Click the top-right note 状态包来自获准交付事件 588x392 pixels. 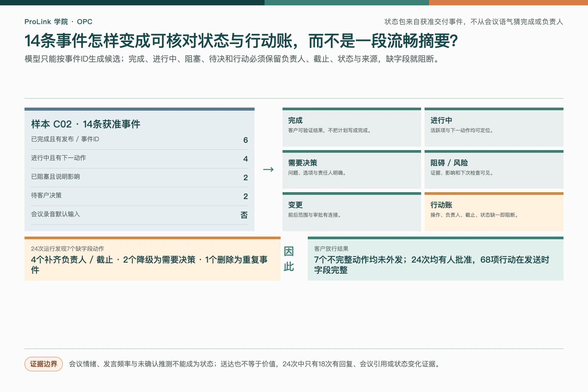(474, 22)
